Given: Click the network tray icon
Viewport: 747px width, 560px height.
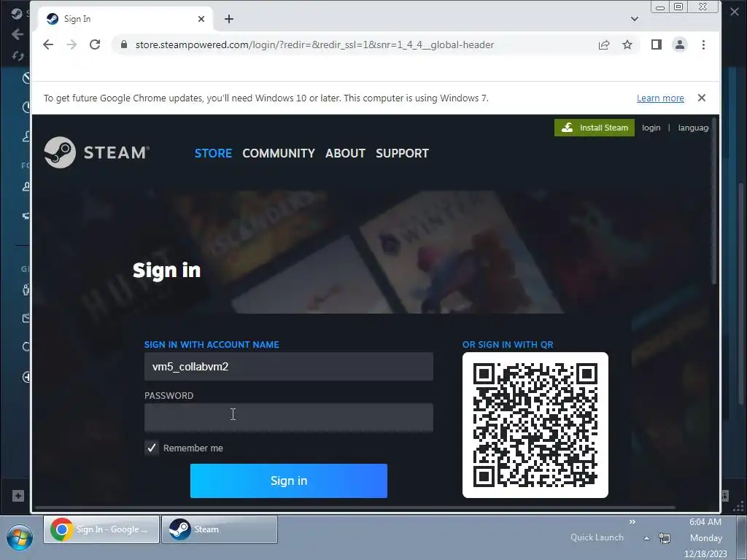Looking at the screenshot, I should click(665, 539).
